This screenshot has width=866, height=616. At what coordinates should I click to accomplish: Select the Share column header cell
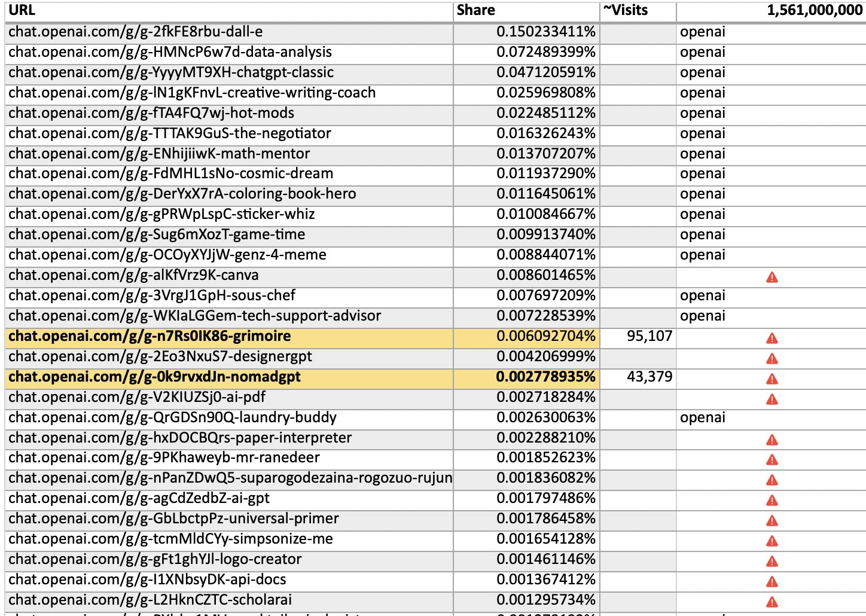coord(527,11)
